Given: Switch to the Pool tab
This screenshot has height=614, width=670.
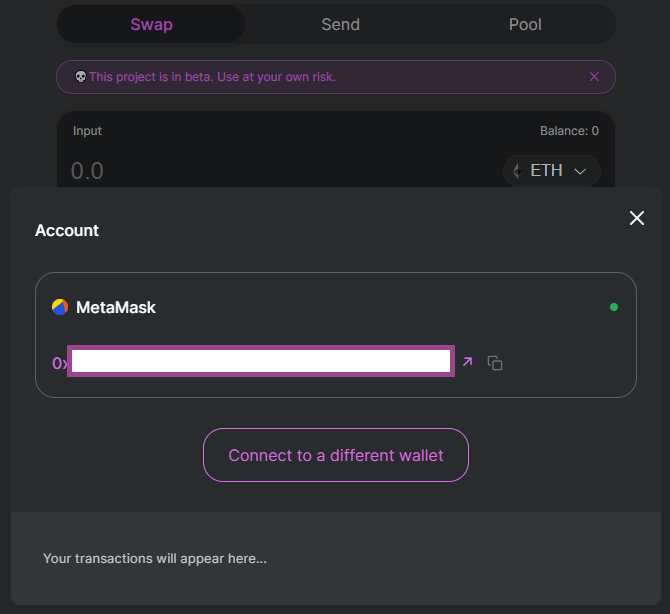Looking at the screenshot, I should pyautogui.click(x=525, y=24).
